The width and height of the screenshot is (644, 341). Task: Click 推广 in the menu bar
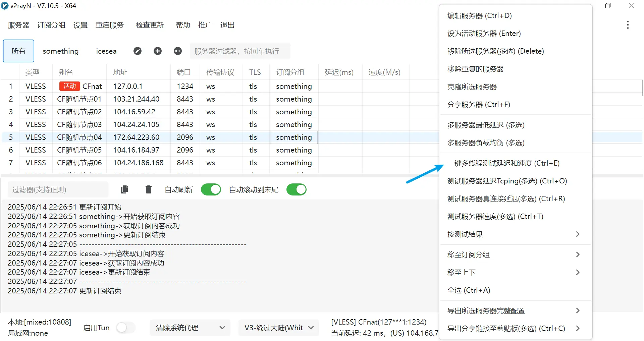click(205, 25)
